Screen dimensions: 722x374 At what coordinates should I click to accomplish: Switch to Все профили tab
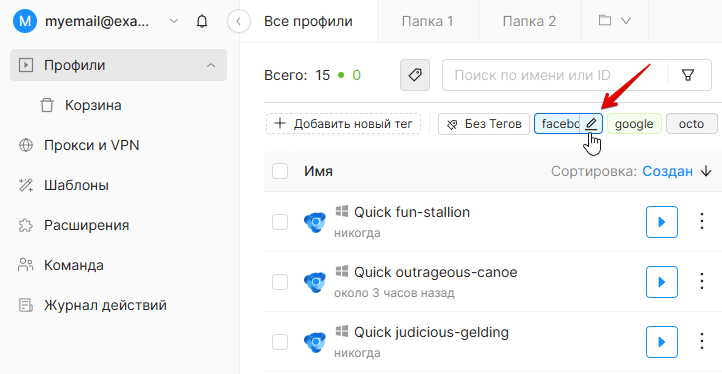[309, 21]
